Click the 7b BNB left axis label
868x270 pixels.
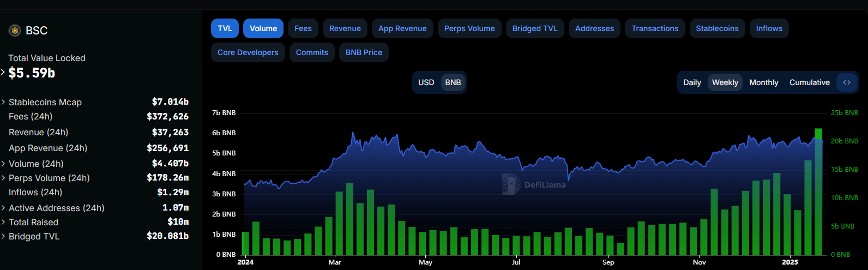[224, 113]
